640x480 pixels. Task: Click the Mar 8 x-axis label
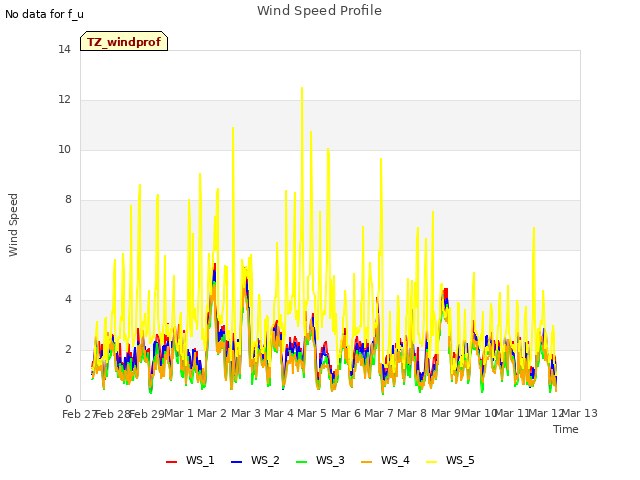pyautogui.click(x=412, y=413)
